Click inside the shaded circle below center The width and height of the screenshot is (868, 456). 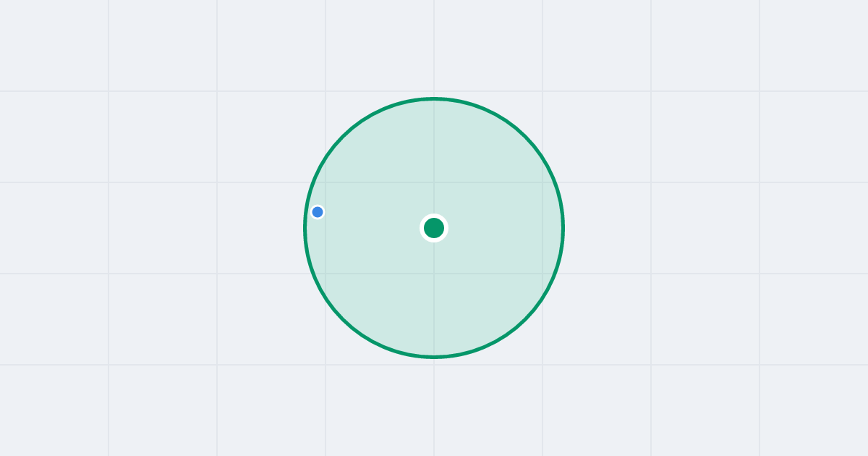pyautogui.click(x=434, y=304)
